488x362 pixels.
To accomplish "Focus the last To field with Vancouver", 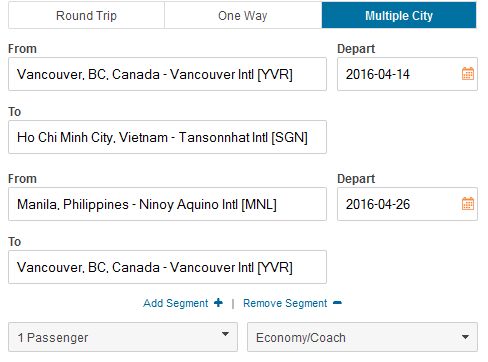I will 167,267.
